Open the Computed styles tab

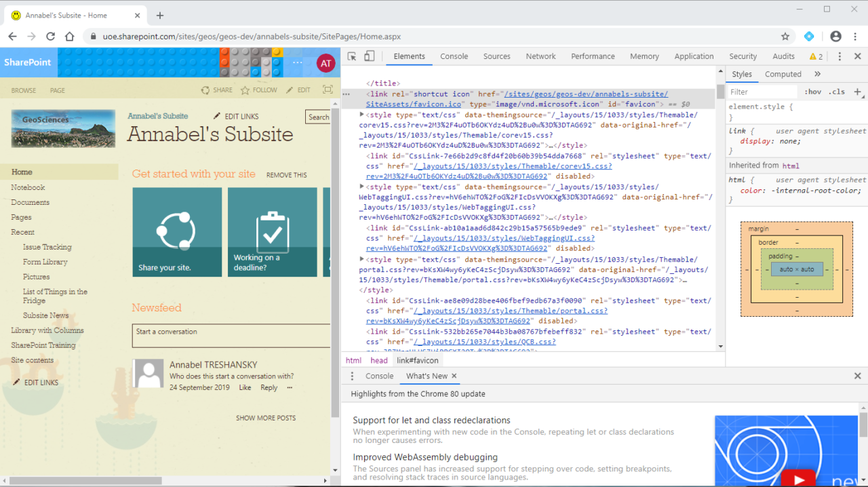pyautogui.click(x=783, y=74)
